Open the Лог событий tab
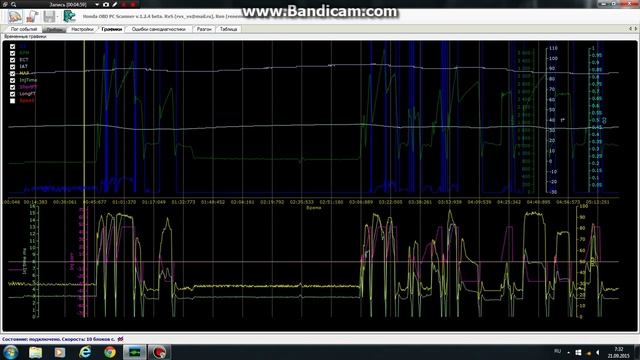 click(24, 29)
